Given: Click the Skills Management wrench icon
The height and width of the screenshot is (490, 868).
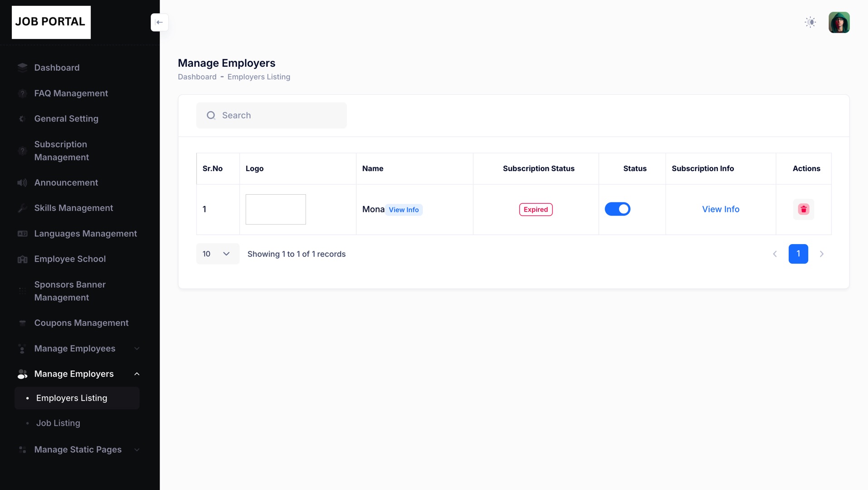Looking at the screenshot, I should point(22,208).
